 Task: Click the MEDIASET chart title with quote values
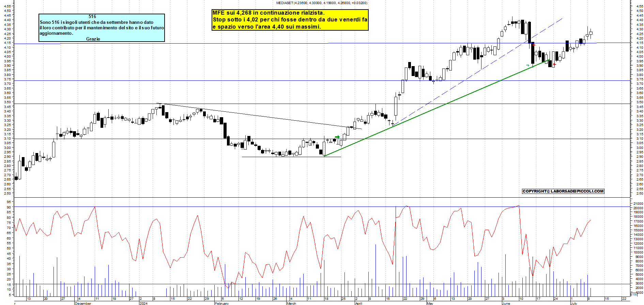(322, 3)
